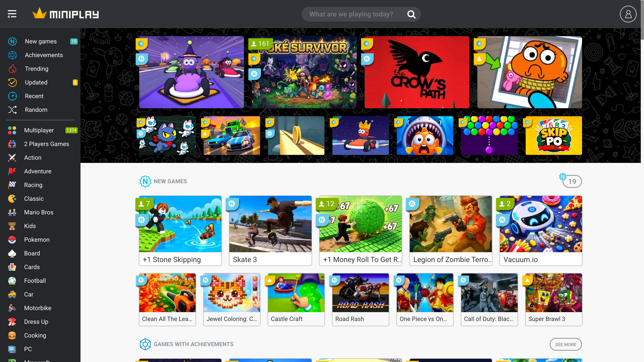This screenshot has width=644, height=362.
Task: Open the Castle Craft game card
Action: (296, 299)
